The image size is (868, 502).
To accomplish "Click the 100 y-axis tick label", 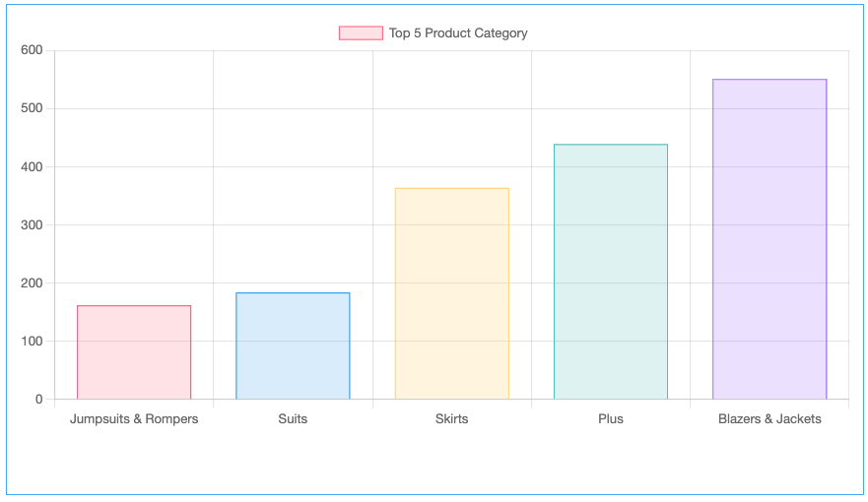I will [x=32, y=342].
